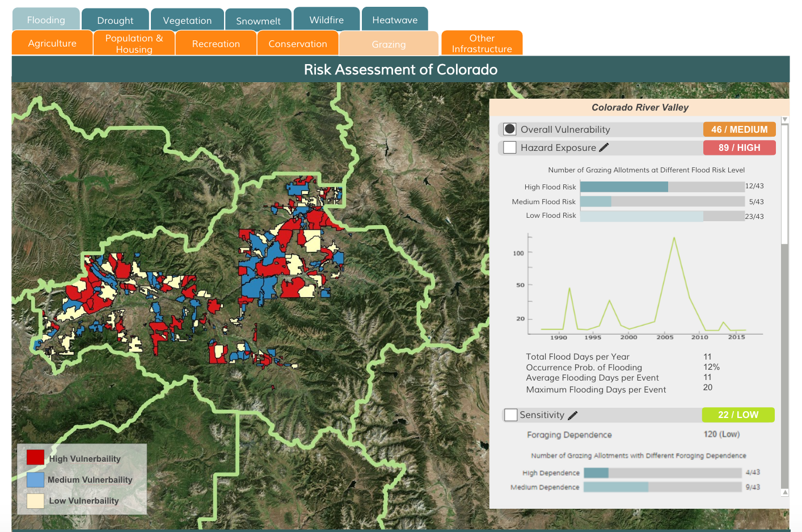The width and height of the screenshot is (802, 532).
Task: Click the High Dependence bar
Action: (x=662, y=472)
